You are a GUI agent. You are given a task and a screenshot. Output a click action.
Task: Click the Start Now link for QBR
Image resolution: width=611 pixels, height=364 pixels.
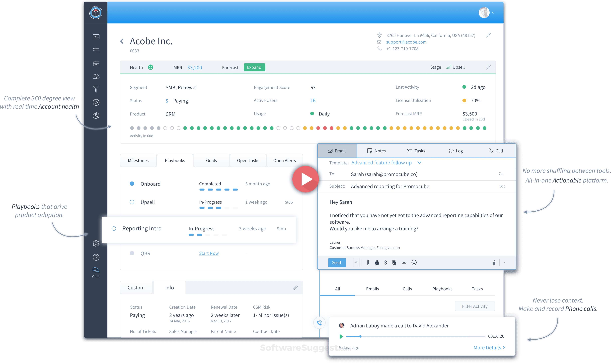[209, 253]
